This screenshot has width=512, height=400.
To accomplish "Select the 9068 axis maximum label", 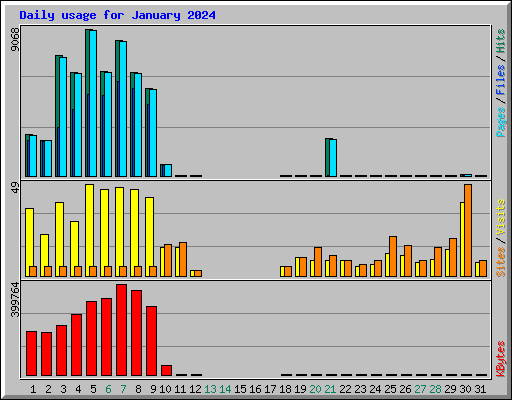I will point(15,40).
